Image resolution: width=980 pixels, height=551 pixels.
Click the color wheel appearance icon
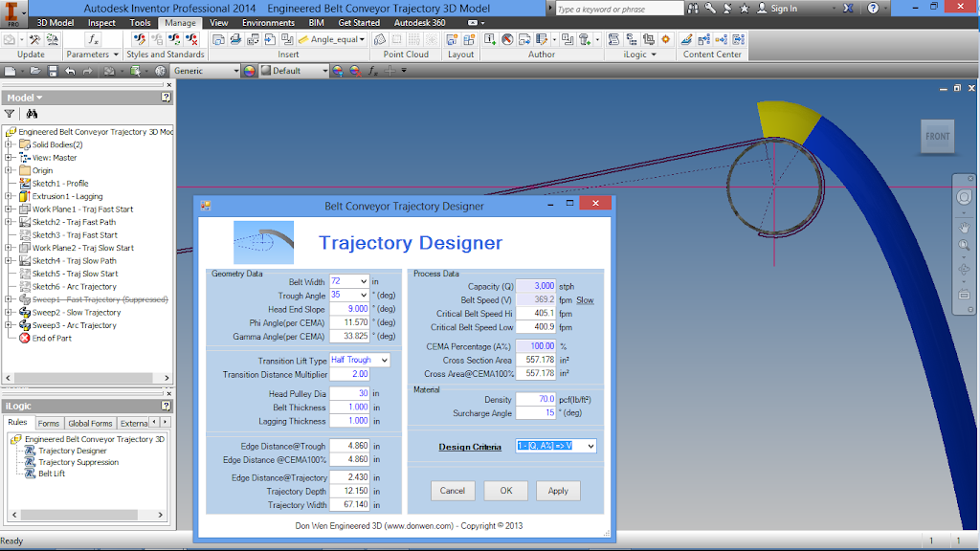(x=250, y=71)
